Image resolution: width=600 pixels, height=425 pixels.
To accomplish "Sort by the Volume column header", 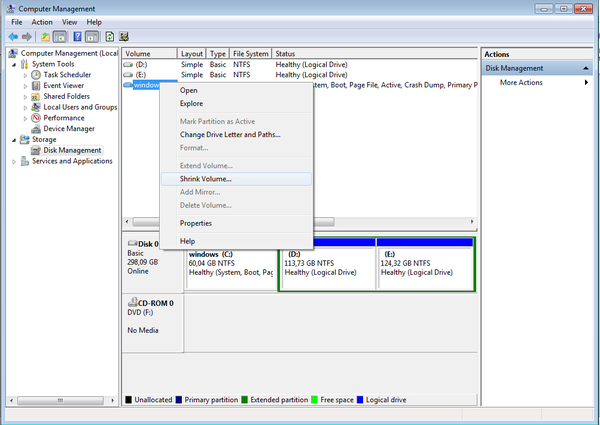I will [x=150, y=54].
